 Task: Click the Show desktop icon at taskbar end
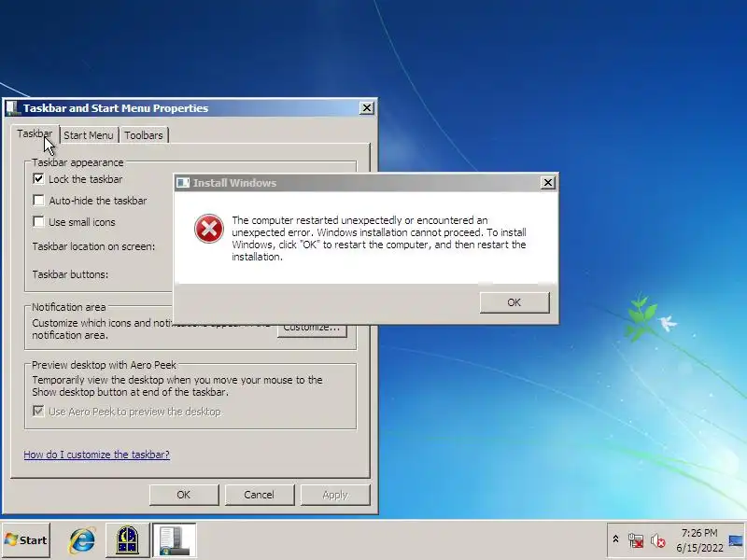(736, 540)
